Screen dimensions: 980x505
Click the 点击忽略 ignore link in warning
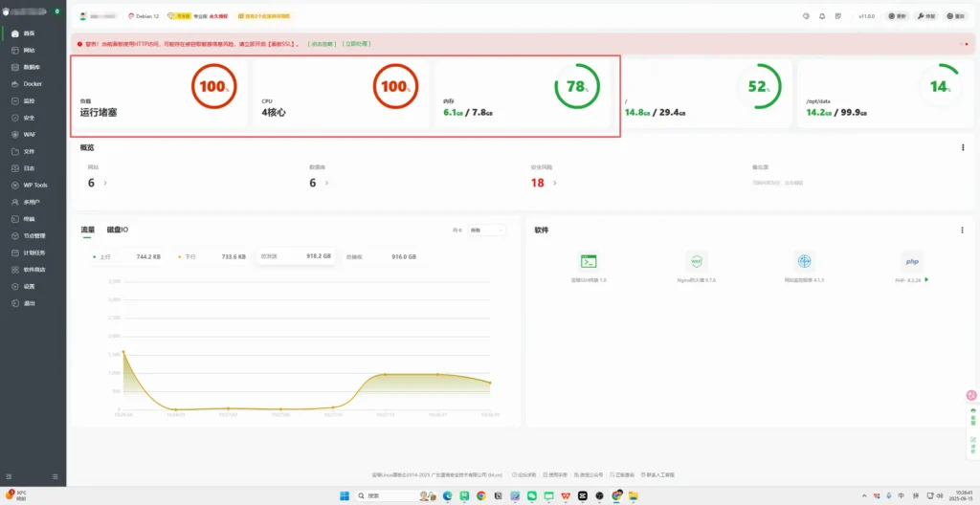coord(323,44)
